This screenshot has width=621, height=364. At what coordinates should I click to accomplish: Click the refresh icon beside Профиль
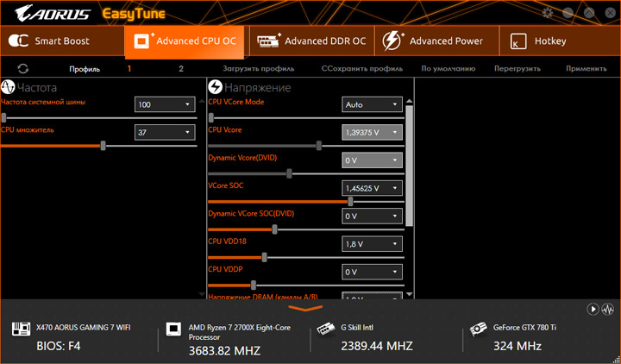pos(23,68)
